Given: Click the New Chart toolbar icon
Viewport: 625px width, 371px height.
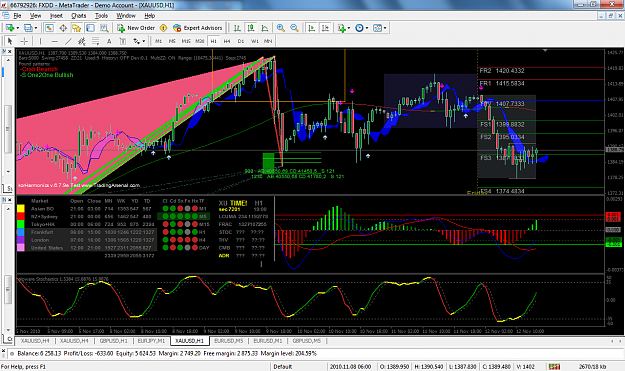Looking at the screenshot, I should point(10,28).
